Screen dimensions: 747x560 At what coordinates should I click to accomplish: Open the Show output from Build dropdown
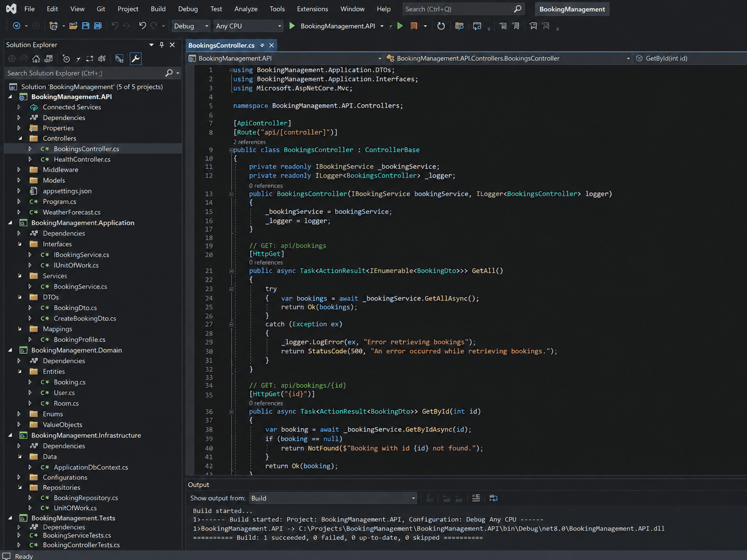333,498
